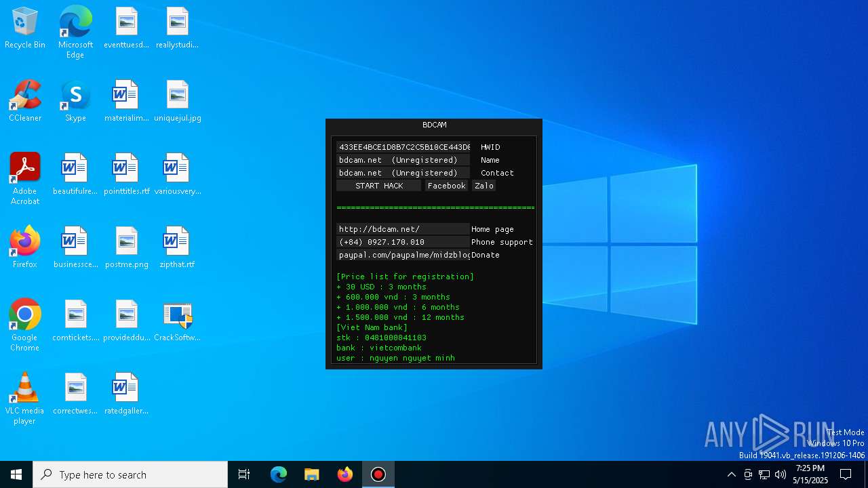Image resolution: width=868 pixels, height=488 pixels.
Task: Open Adobe Acrobat shortcut
Action: click(x=25, y=179)
